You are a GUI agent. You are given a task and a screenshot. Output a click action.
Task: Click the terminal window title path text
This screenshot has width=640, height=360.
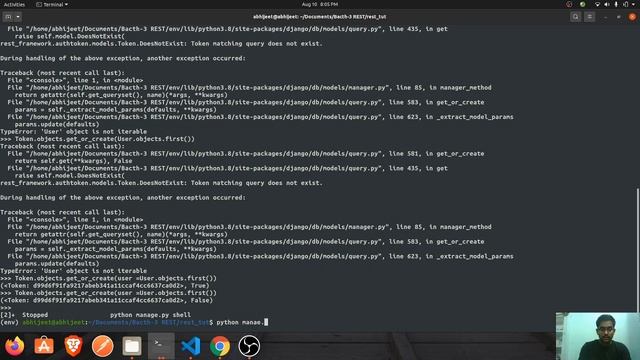pyautogui.click(x=320, y=17)
